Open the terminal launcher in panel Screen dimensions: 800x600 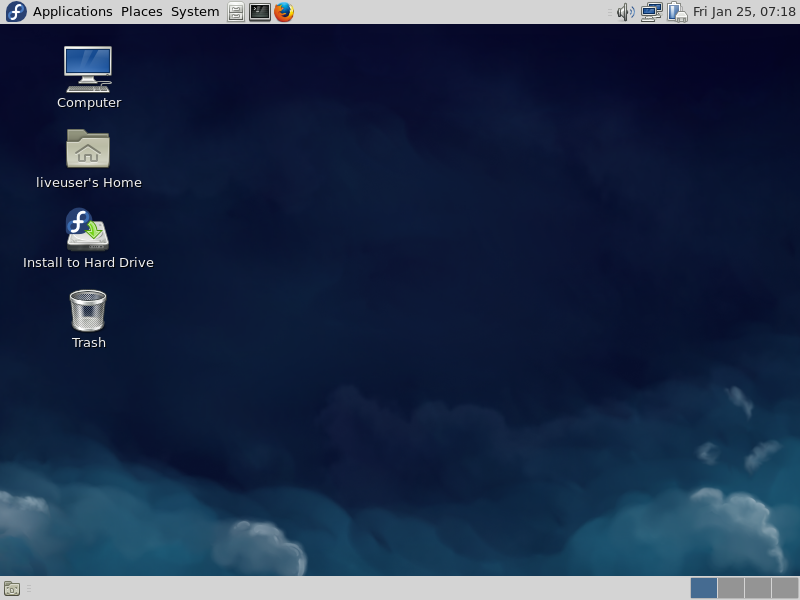coord(260,12)
